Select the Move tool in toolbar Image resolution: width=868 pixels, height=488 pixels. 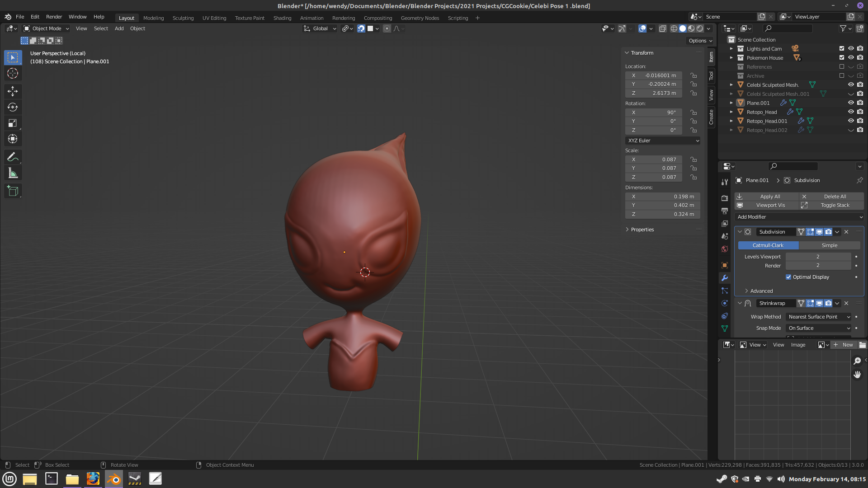pos(13,91)
